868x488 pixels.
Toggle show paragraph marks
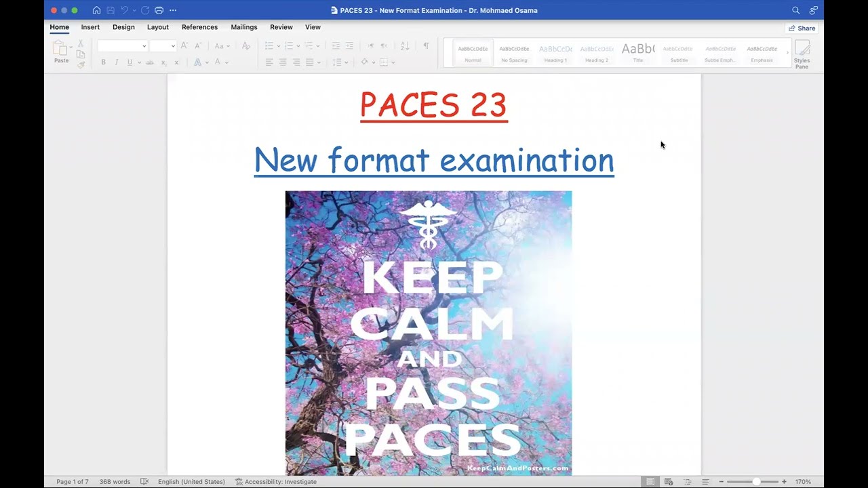[x=426, y=45]
